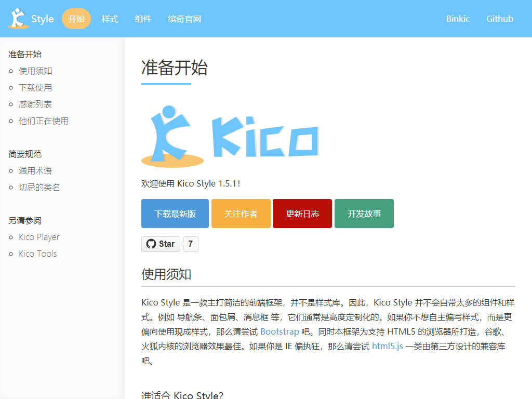Viewport: 532px width, 399px height.
Task: Click the green 开发故事 button
Action: point(364,214)
